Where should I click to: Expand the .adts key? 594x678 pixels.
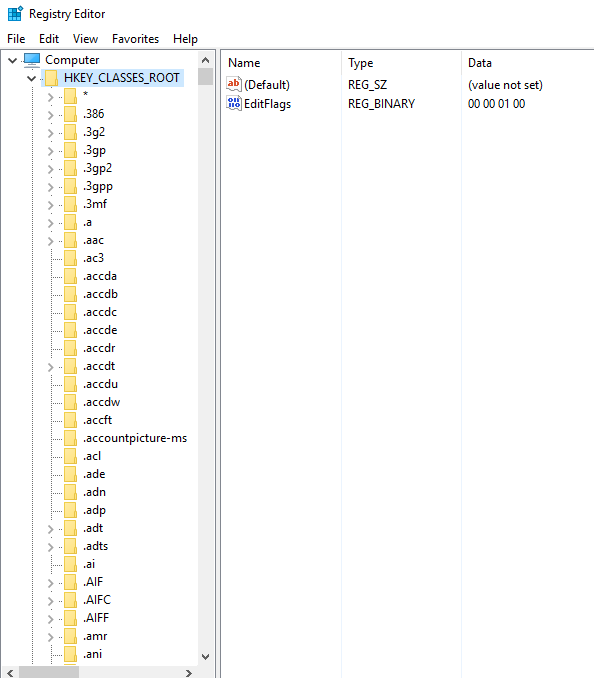pos(51,547)
